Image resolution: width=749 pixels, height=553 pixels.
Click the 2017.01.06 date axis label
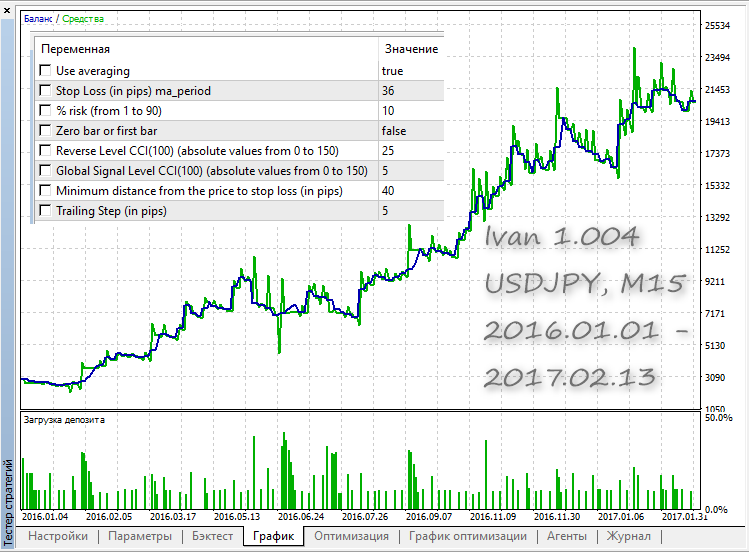621,517
